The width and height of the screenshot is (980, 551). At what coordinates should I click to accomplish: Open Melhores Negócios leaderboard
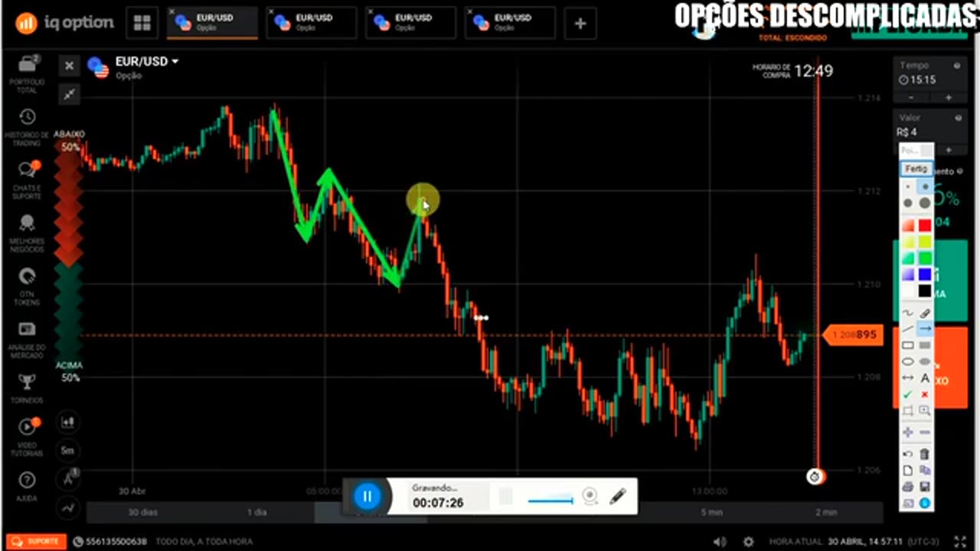27,234
